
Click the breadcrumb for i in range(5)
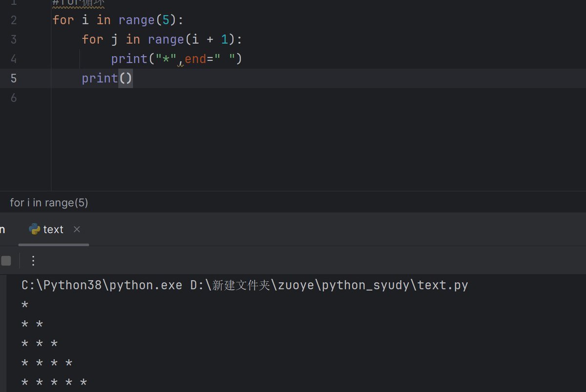(x=49, y=203)
